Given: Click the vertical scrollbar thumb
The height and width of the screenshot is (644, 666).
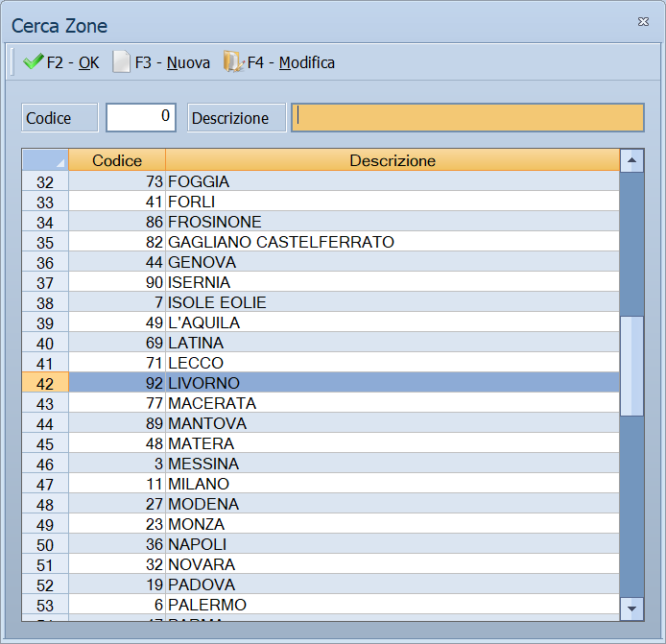Looking at the screenshot, I should click(x=631, y=366).
